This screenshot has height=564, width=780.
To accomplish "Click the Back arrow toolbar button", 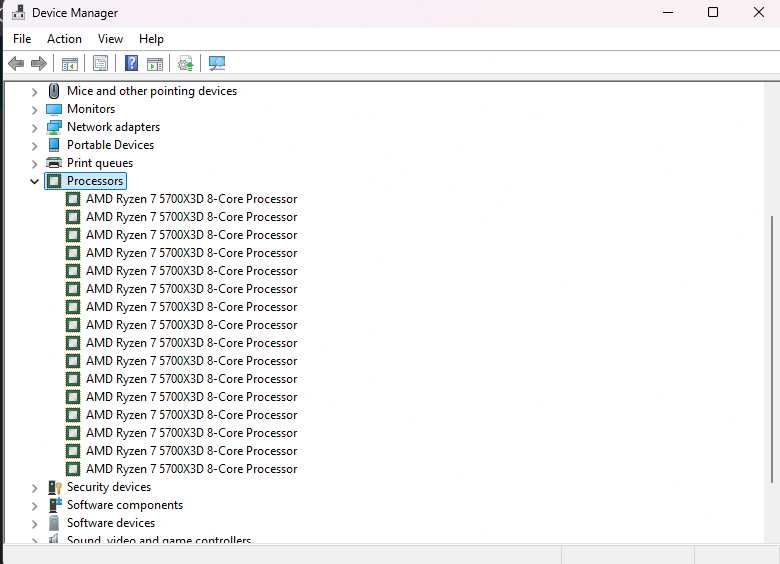I will 16,64.
